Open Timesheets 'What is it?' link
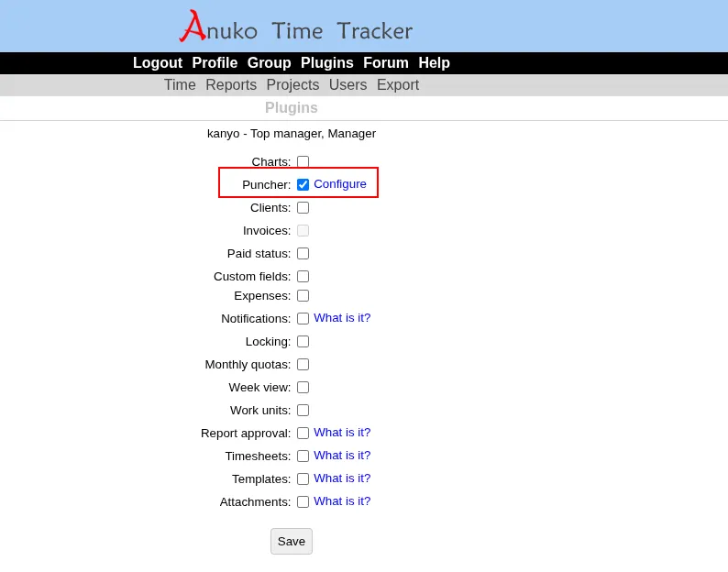The width and height of the screenshot is (728, 572). (342, 455)
